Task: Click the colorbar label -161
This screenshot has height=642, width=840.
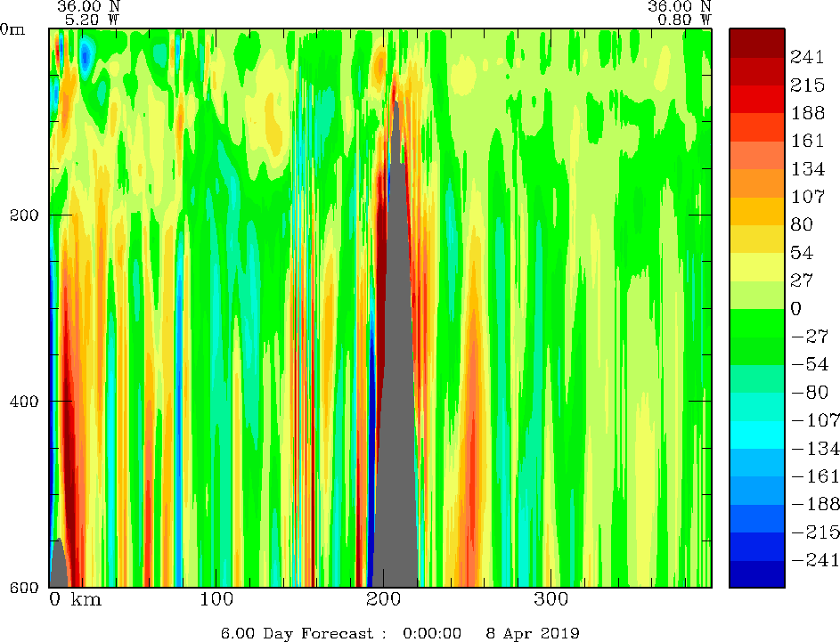Action: [x=815, y=476]
